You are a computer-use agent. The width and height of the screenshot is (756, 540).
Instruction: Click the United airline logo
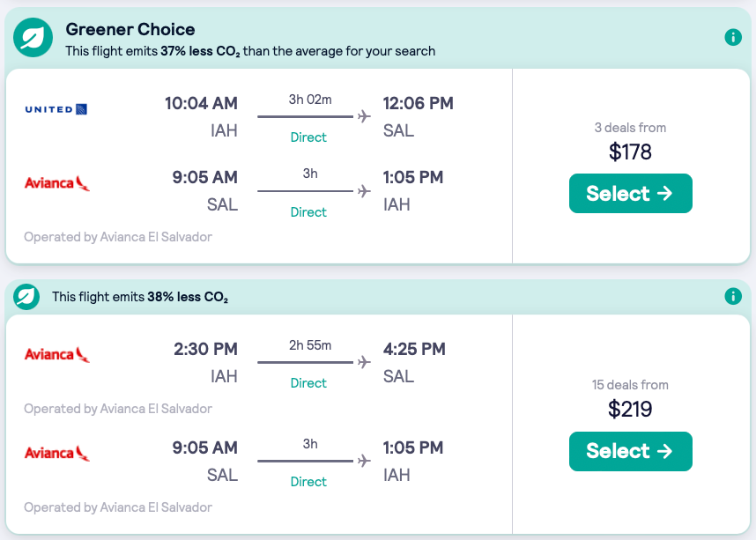click(56, 109)
